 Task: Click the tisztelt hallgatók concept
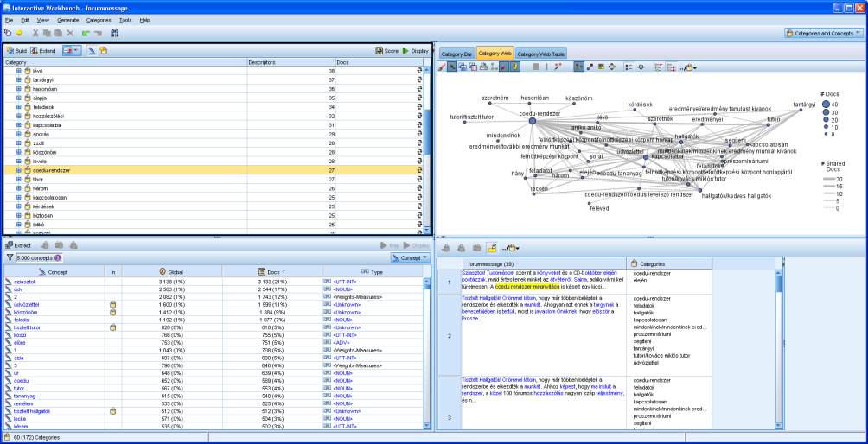[x=32, y=411]
